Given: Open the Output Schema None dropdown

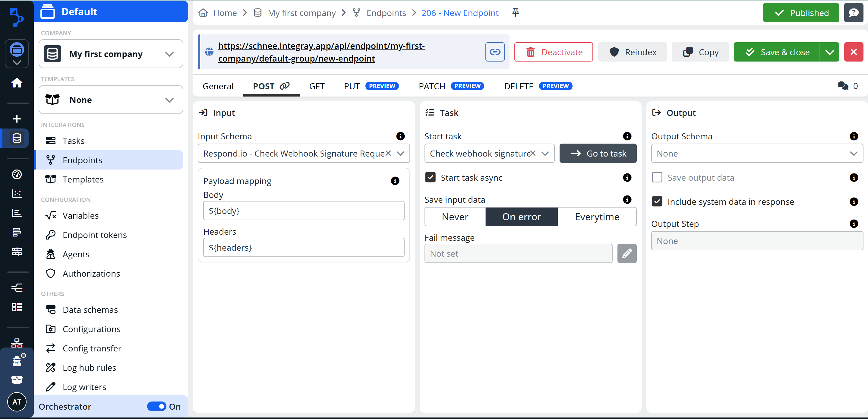Looking at the screenshot, I should tap(756, 153).
